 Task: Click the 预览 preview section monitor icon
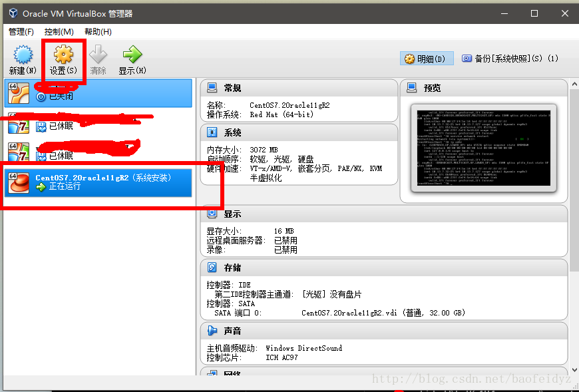(412, 88)
